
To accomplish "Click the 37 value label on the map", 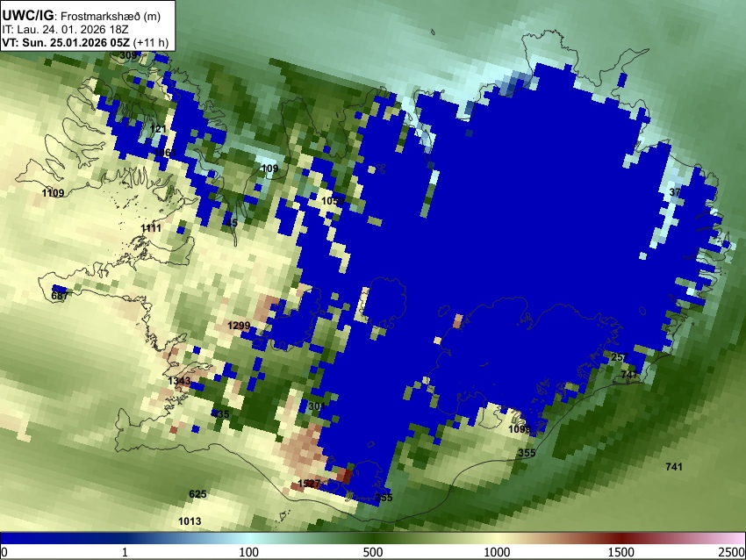I will pyautogui.click(x=675, y=192).
